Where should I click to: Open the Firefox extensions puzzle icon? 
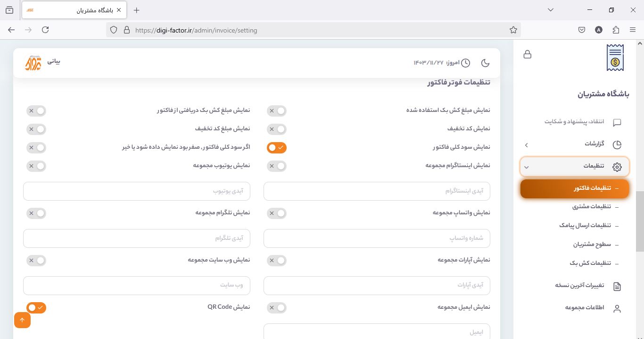(x=616, y=30)
